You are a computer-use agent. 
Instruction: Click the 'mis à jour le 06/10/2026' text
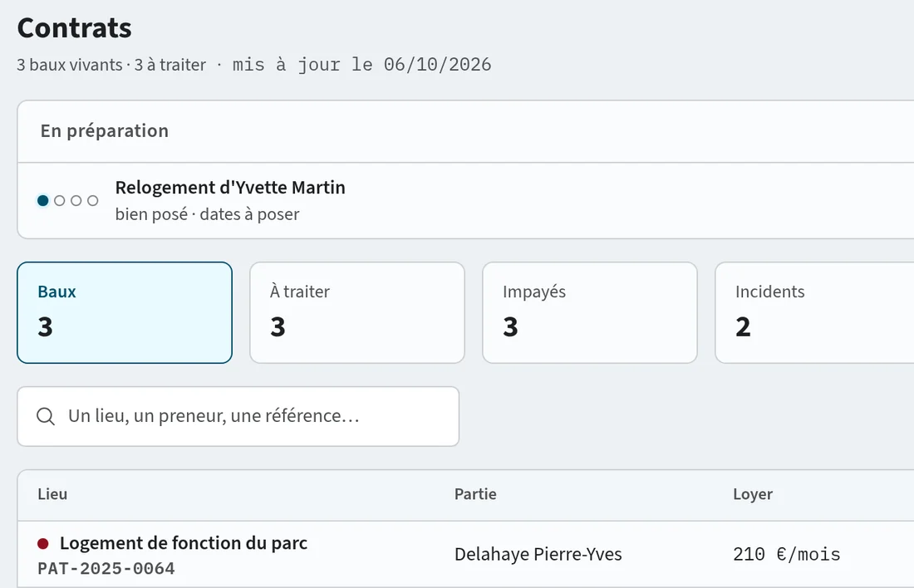point(362,65)
